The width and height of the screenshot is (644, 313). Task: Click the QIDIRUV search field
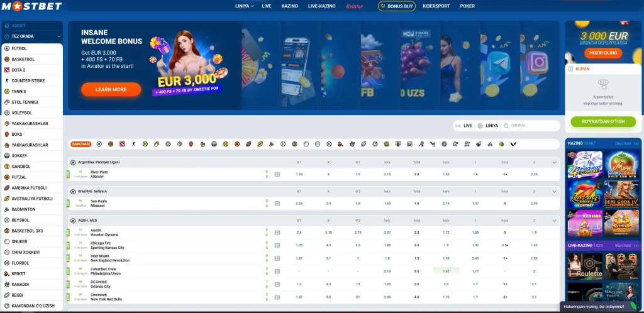531,126
